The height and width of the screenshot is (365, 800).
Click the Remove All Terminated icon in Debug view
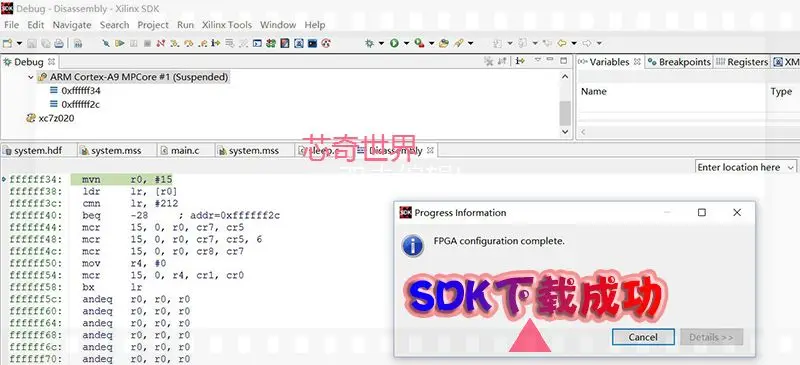tap(488, 61)
